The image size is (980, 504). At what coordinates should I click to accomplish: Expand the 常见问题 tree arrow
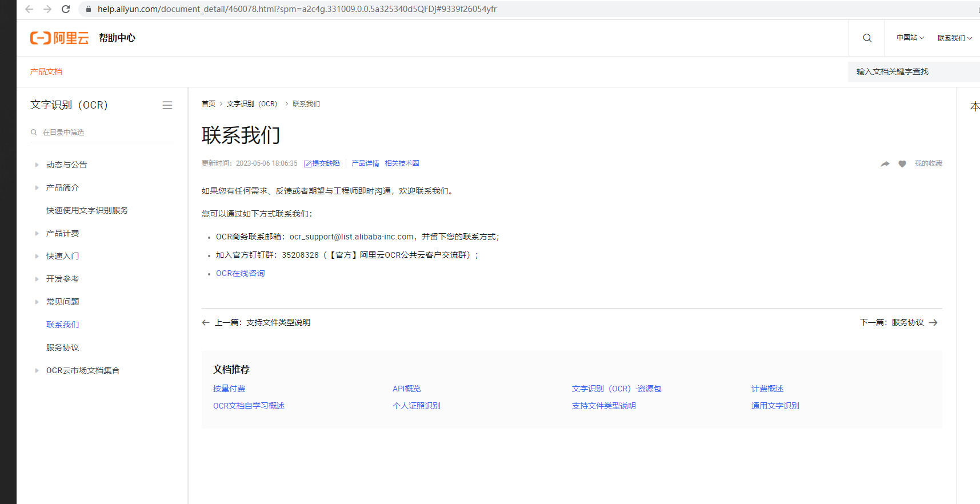coord(37,302)
